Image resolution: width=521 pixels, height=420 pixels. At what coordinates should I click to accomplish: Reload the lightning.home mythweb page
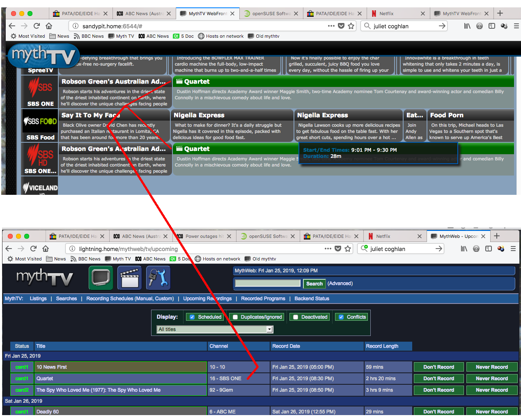pos(33,249)
